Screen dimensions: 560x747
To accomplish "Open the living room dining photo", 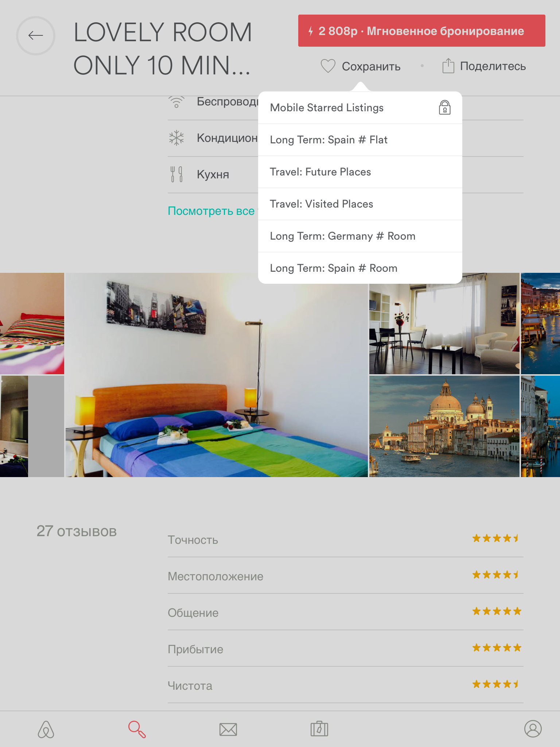I will pyautogui.click(x=444, y=324).
